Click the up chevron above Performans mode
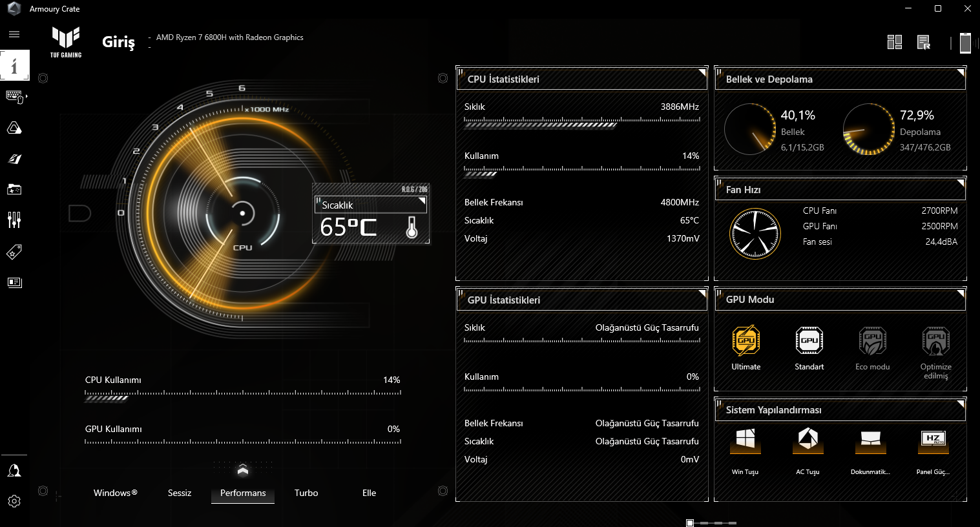This screenshot has width=980, height=527. point(243,470)
